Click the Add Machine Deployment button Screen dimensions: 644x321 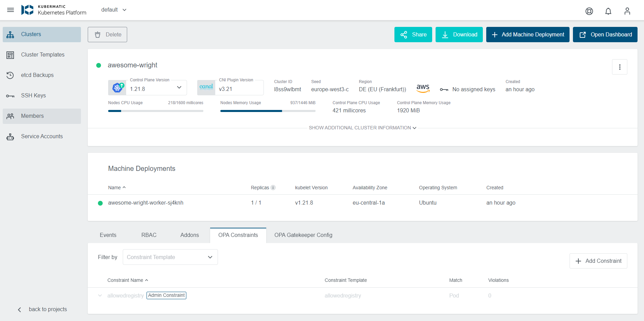[x=527, y=35]
